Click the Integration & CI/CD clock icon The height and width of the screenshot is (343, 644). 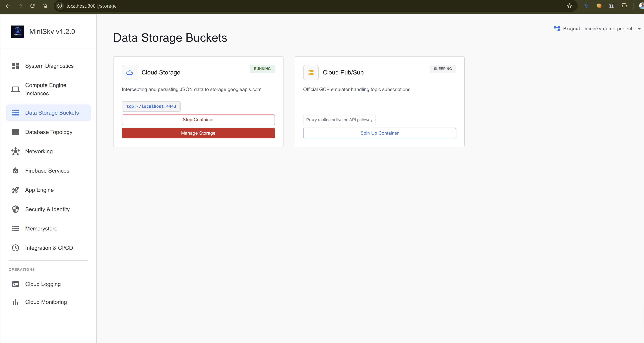pos(16,248)
